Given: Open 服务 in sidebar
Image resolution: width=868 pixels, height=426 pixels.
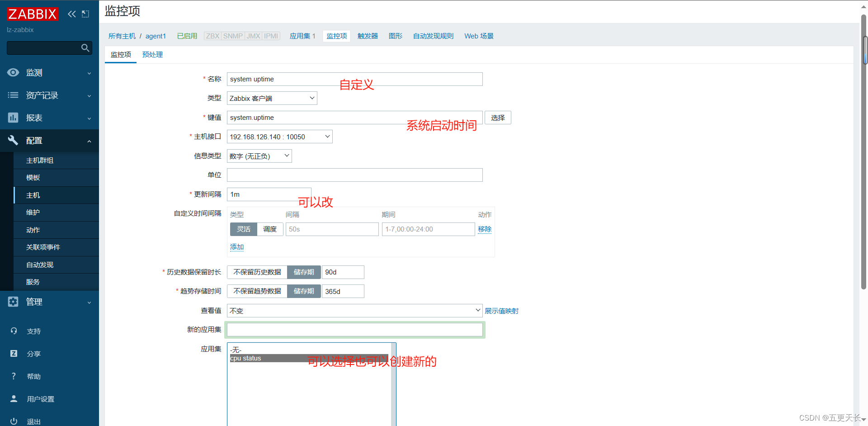Looking at the screenshot, I should click(56, 282).
